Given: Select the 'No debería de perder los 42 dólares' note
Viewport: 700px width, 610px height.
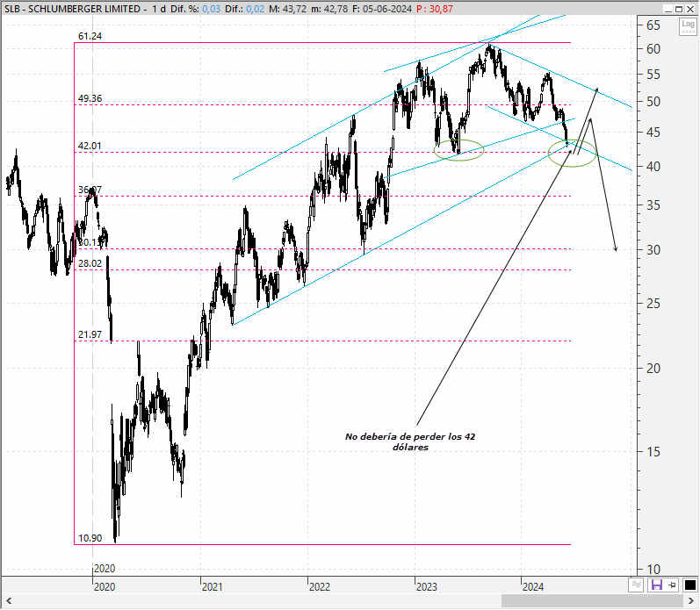Looking at the screenshot, I should click(410, 441).
